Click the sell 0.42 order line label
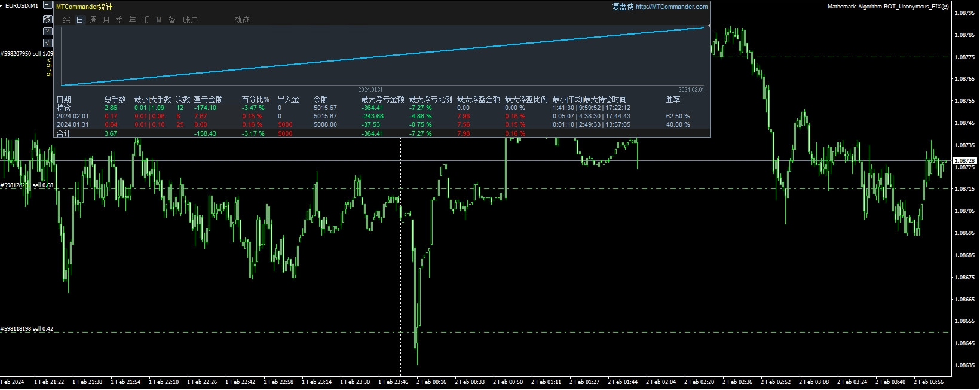This screenshot has width=980, height=390. (27, 329)
